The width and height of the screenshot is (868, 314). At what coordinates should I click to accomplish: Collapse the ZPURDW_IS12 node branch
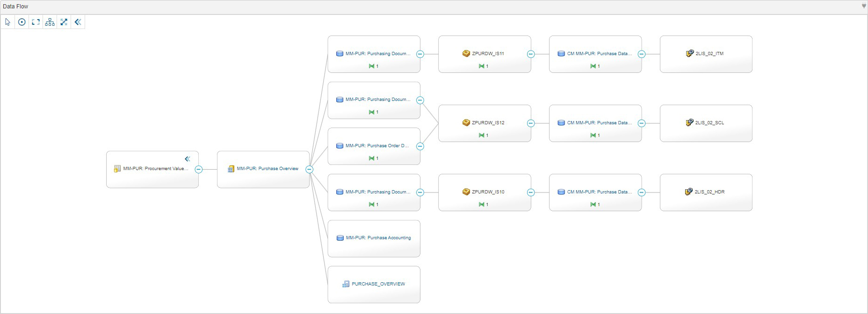531,123
